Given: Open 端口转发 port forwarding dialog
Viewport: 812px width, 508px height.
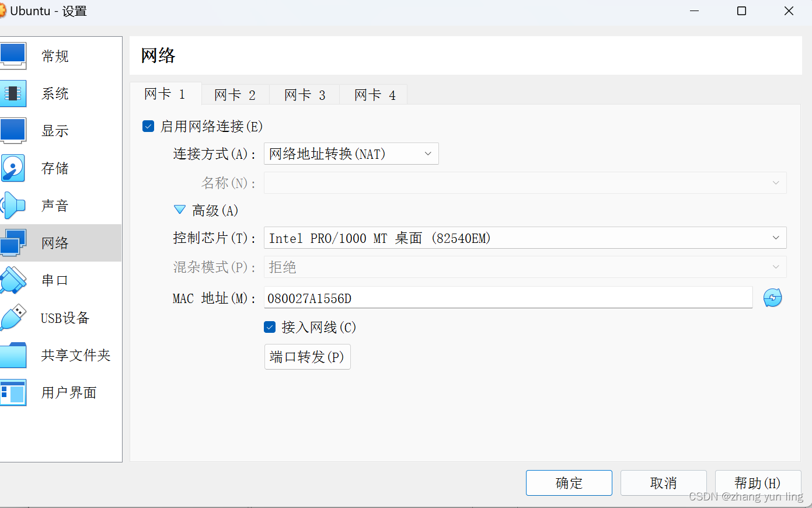Looking at the screenshot, I should (x=307, y=357).
